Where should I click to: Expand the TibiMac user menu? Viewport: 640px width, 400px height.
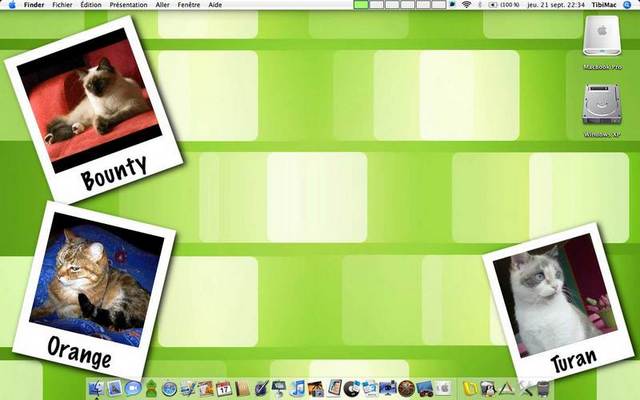604,5
